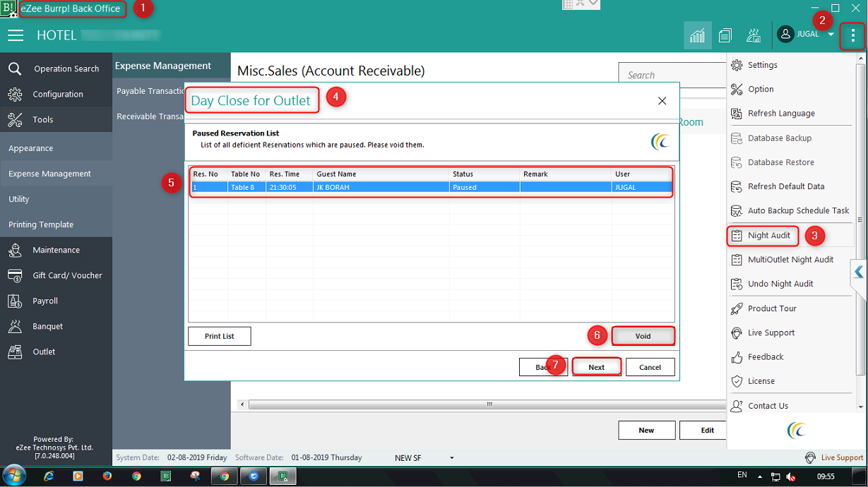Viewport: 868px width, 487px height.
Task: Click the Gift Card/ Voucher icon
Action: click(16, 275)
